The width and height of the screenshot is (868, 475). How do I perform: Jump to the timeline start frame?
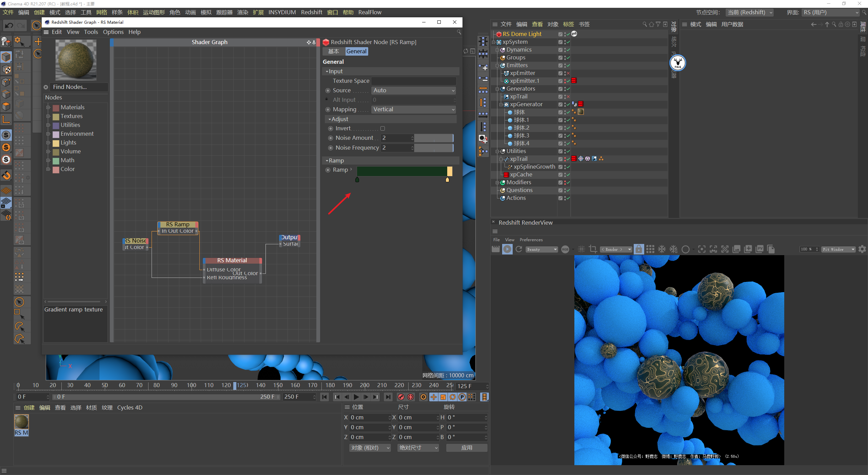324,397
